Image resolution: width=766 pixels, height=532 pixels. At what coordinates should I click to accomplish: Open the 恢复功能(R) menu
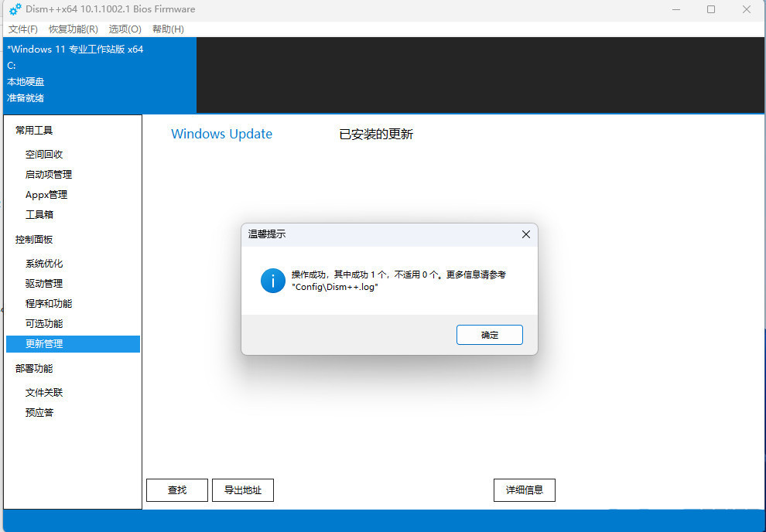click(x=74, y=29)
